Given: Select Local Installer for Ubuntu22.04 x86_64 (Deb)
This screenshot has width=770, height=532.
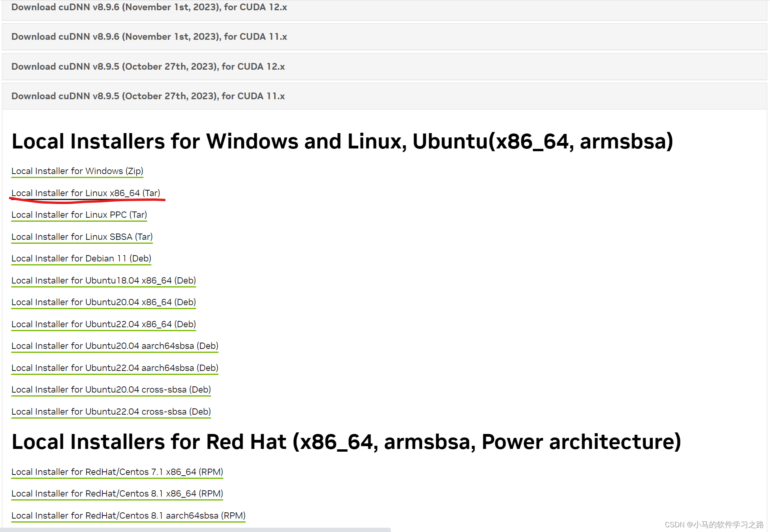Looking at the screenshot, I should tap(103, 324).
